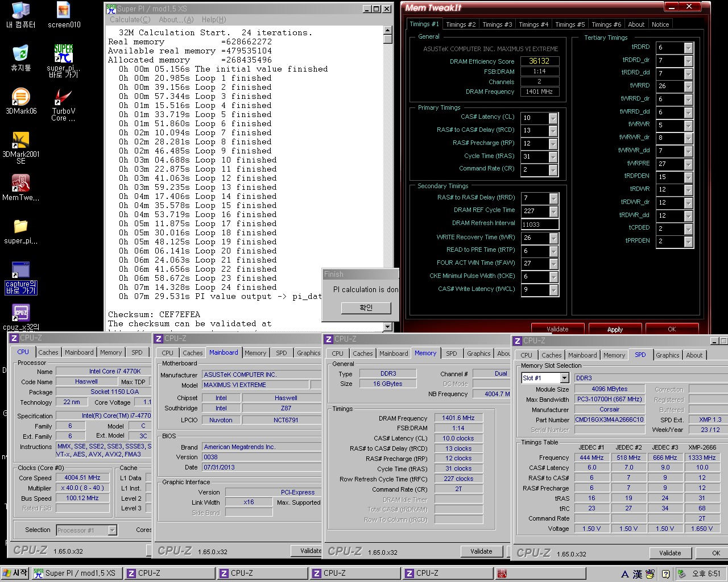Expand the Command Rate (CR) dropdown
The image size is (728, 582).
pyautogui.click(x=553, y=169)
